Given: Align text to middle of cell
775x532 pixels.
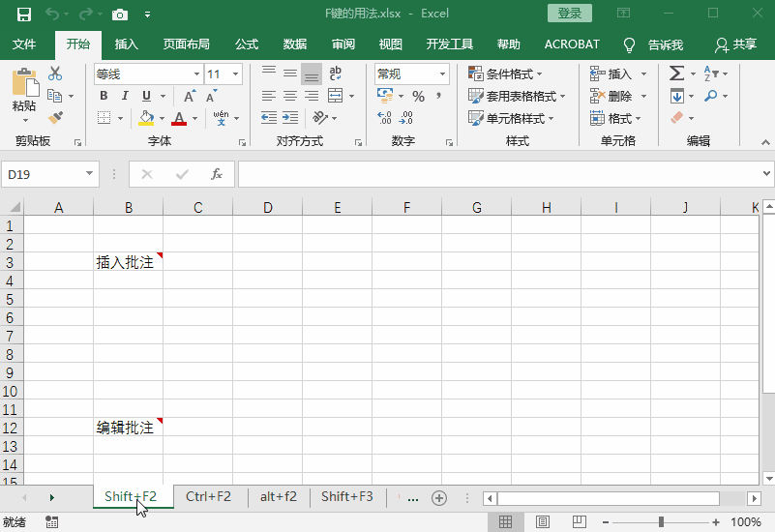Looking at the screenshot, I should pyautogui.click(x=290, y=74).
